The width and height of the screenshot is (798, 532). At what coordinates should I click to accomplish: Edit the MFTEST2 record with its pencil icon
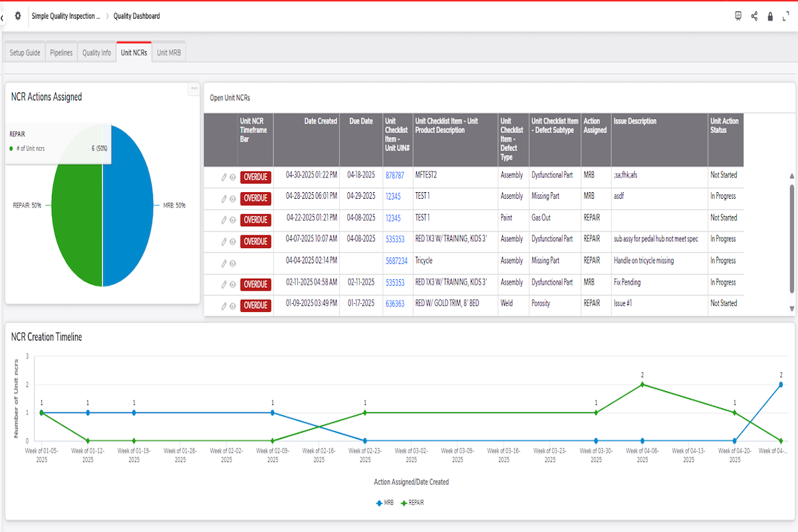pos(223,176)
